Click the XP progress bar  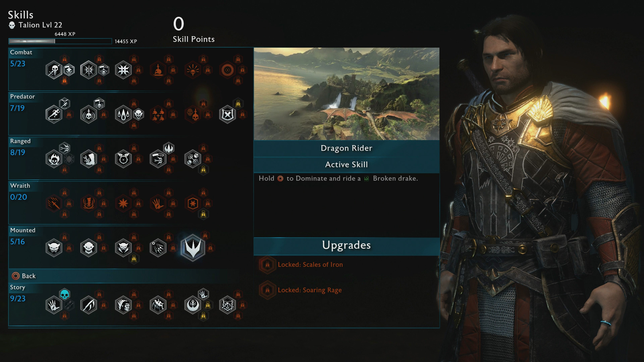[60, 41]
